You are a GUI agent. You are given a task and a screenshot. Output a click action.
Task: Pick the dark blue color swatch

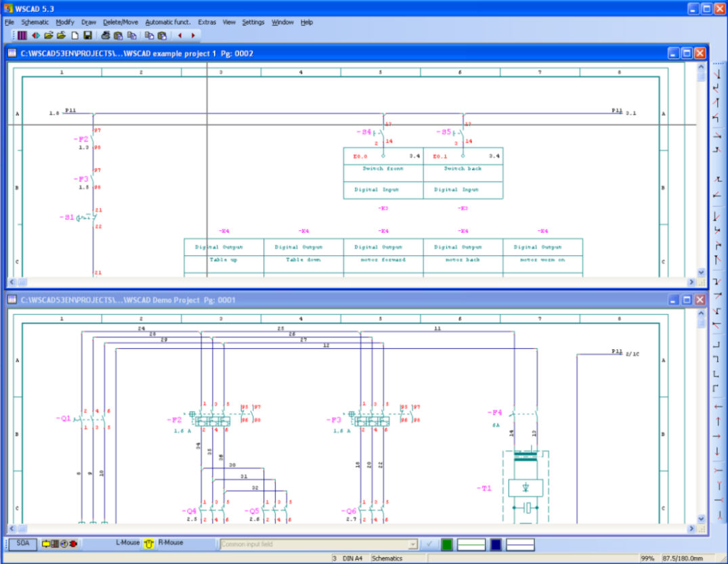coord(496,544)
